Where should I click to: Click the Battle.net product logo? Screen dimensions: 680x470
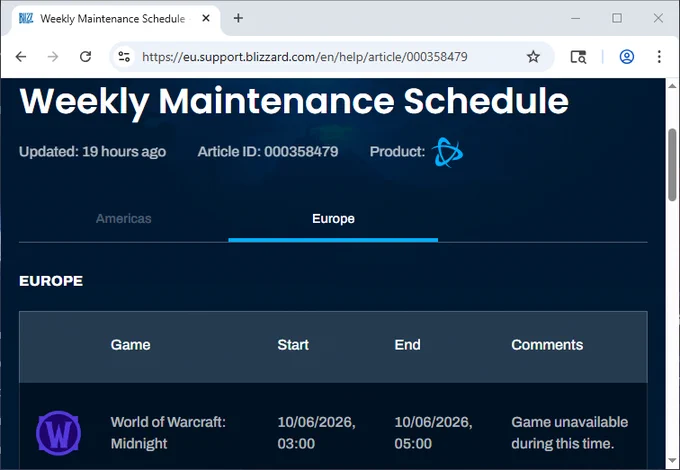click(448, 152)
